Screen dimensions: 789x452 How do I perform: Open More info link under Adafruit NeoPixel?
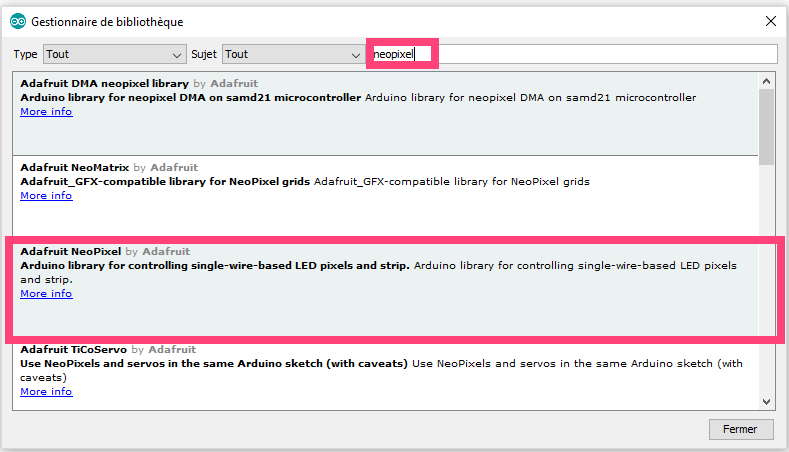tap(46, 293)
